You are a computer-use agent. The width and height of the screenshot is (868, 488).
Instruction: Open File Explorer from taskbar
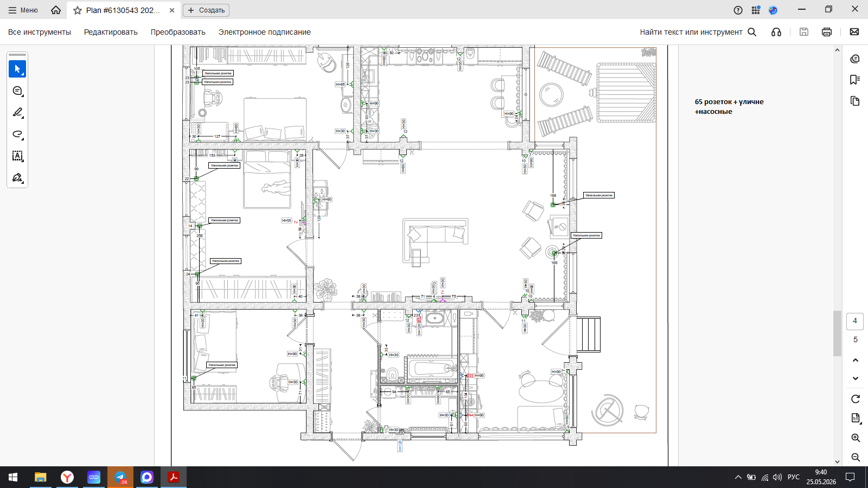pyautogui.click(x=41, y=477)
